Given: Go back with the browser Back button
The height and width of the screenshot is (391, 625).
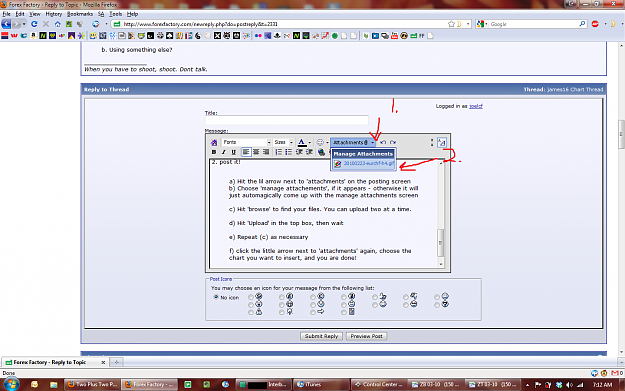Looking at the screenshot, I should click(x=6, y=24).
